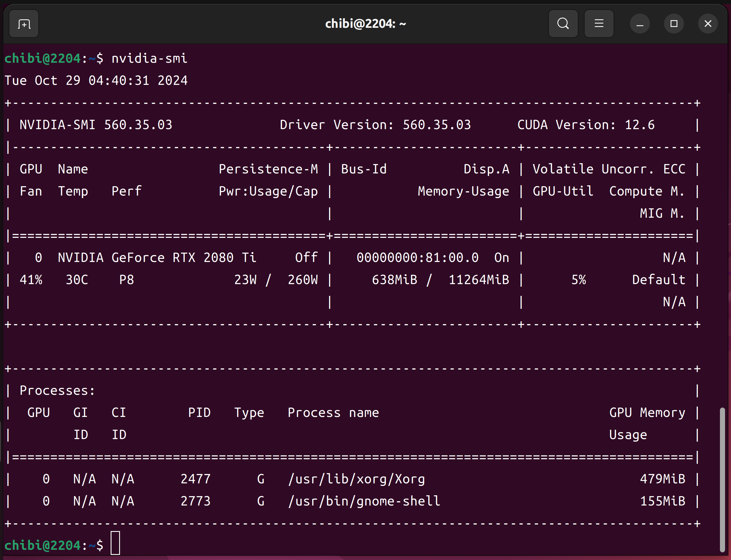Minimize the terminal window

pos(640,24)
